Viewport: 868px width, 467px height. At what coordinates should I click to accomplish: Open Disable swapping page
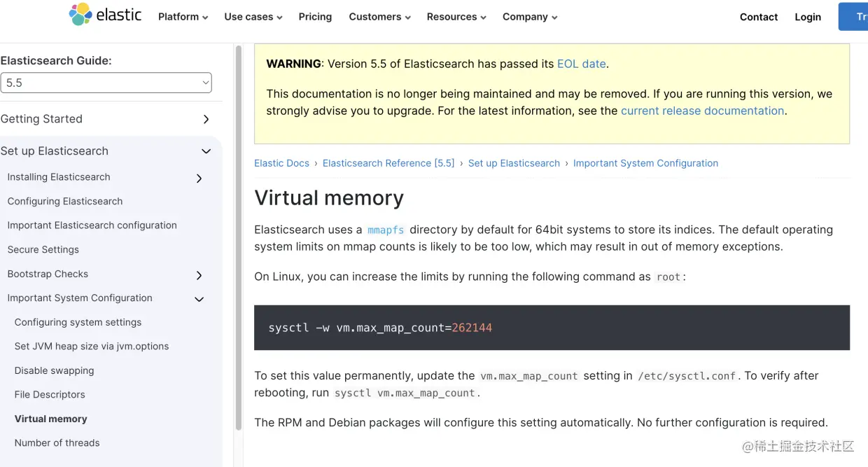coord(54,370)
